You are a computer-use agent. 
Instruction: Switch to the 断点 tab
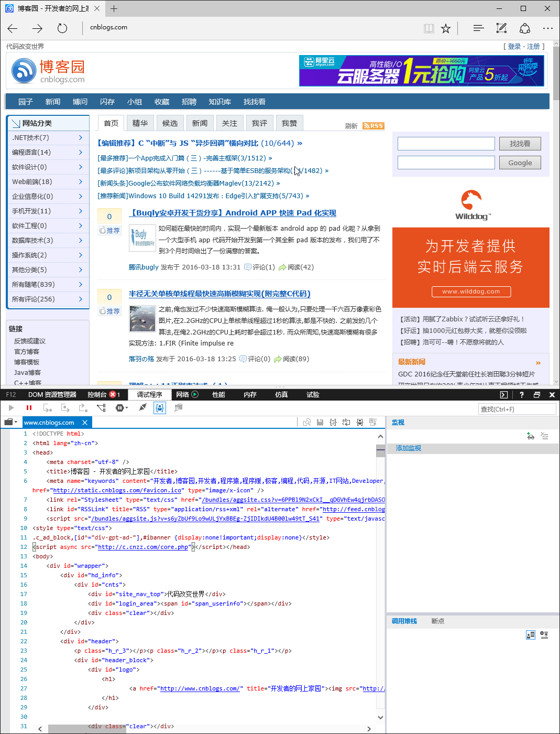(438, 621)
